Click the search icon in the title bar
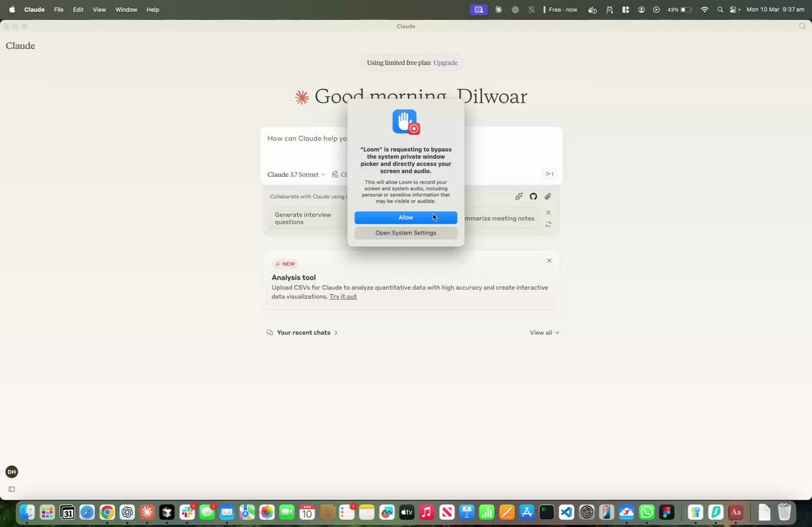This screenshot has height=527, width=812. pyautogui.click(x=802, y=26)
